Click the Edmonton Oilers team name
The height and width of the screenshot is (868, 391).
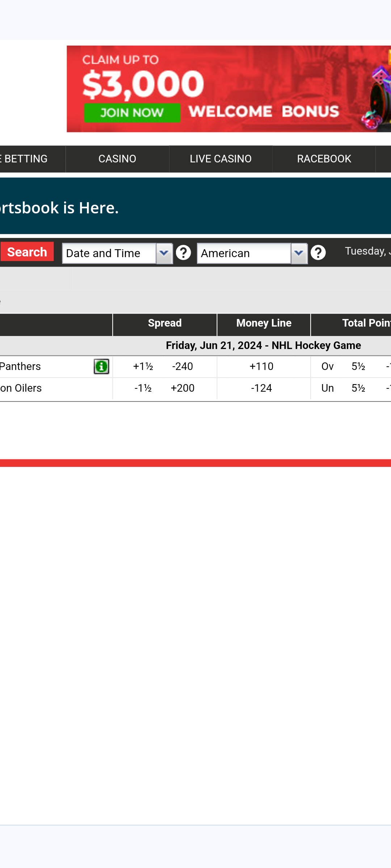coord(21,388)
